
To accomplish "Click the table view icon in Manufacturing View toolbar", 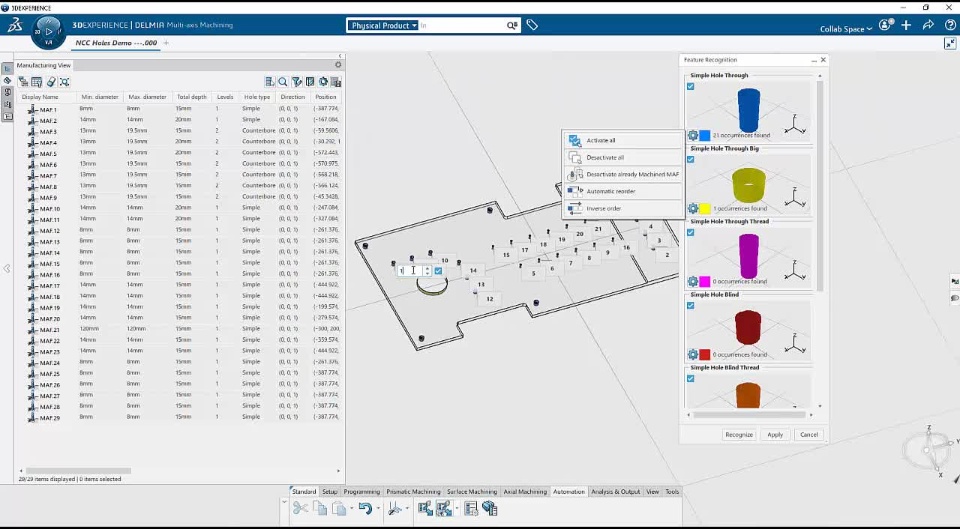I will 37,81.
